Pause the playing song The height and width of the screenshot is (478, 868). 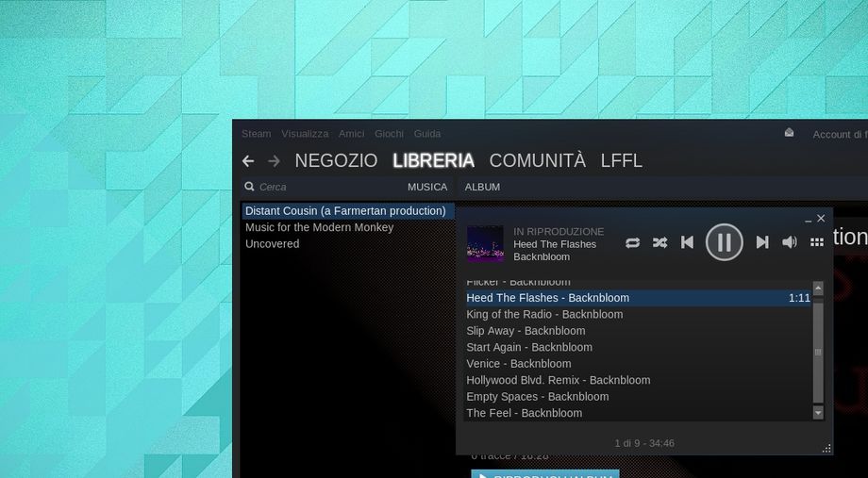pos(724,242)
